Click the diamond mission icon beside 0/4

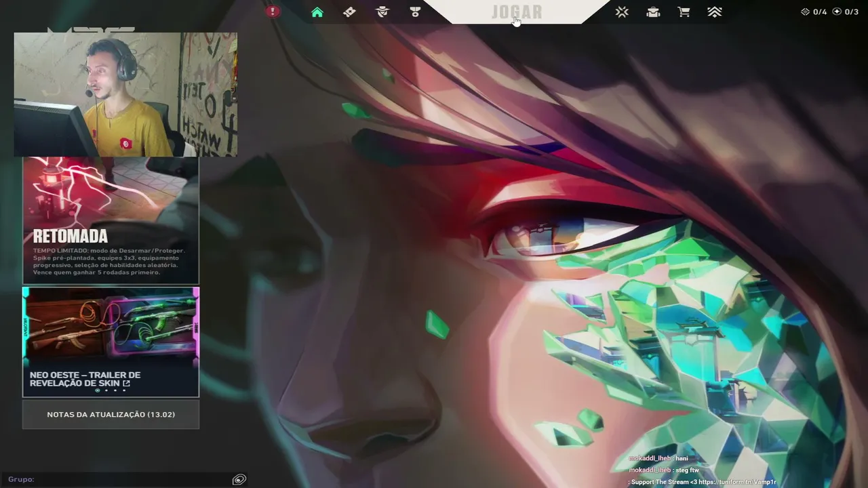click(x=806, y=12)
